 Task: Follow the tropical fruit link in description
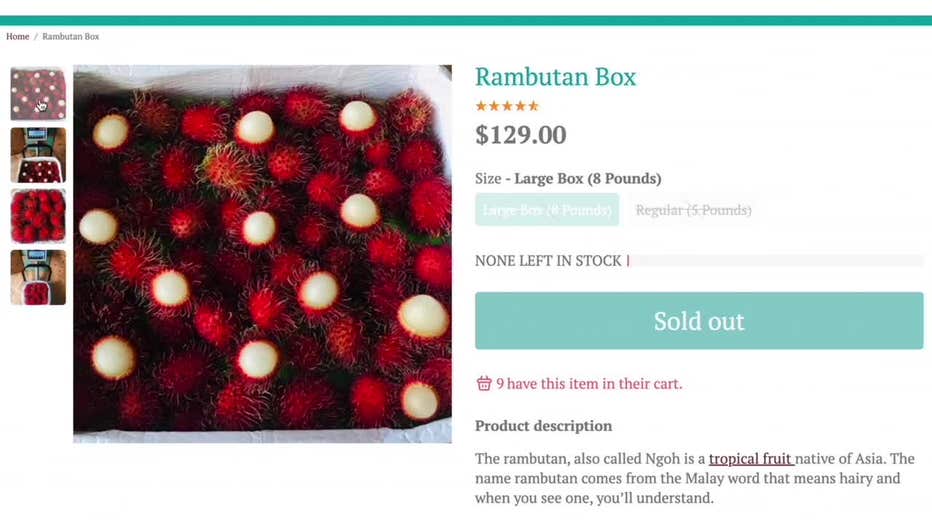pos(751,459)
